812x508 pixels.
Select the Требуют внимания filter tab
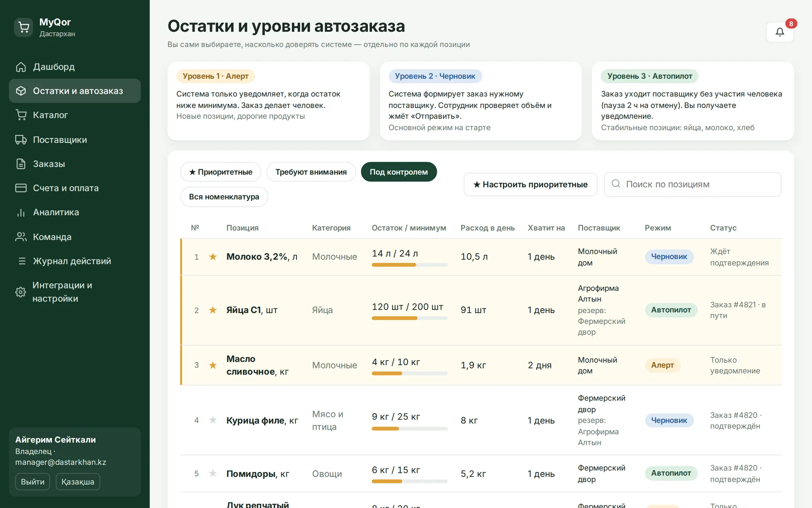coord(311,172)
